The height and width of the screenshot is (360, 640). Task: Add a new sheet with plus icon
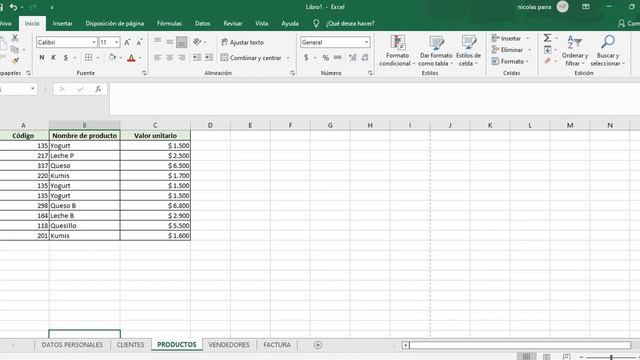pos(318,345)
